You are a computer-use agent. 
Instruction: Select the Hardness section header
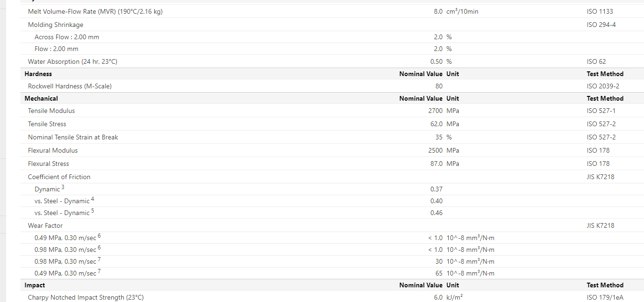pyautogui.click(x=38, y=74)
